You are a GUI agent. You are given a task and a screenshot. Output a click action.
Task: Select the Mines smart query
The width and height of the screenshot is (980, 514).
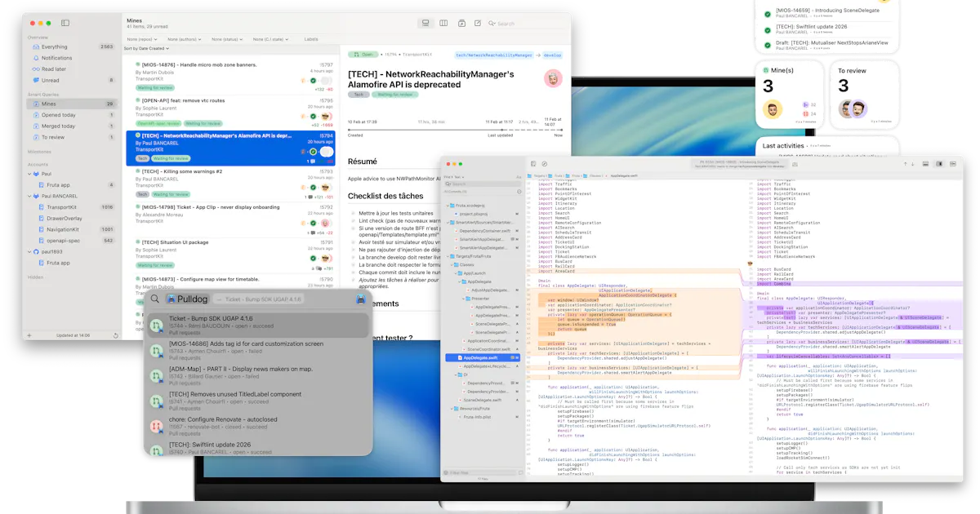(x=72, y=104)
